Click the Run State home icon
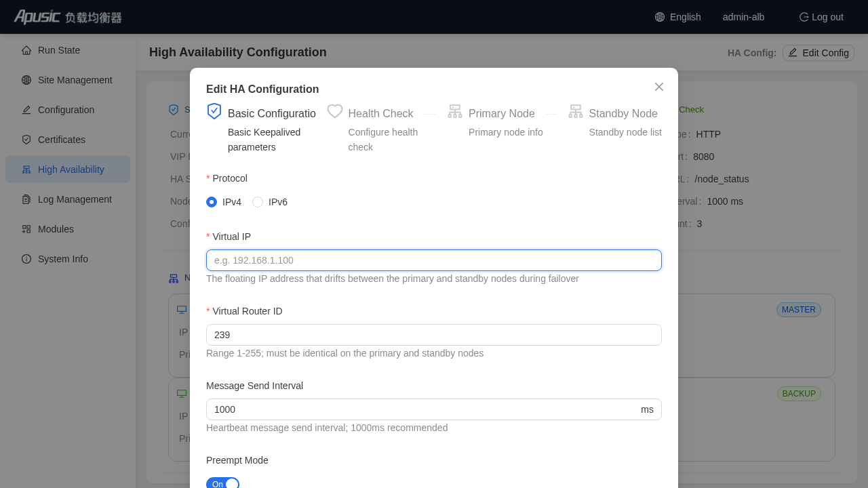The height and width of the screenshot is (488, 868). tap(26, 50)
